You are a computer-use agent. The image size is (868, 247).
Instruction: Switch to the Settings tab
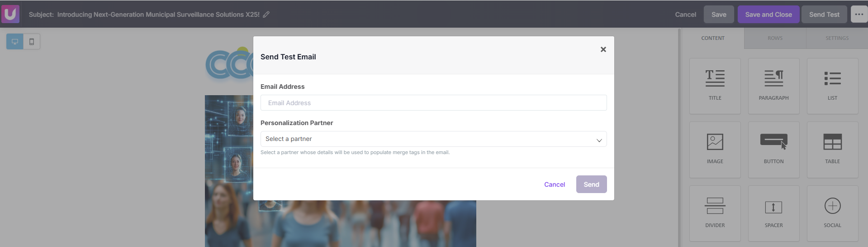837,38
